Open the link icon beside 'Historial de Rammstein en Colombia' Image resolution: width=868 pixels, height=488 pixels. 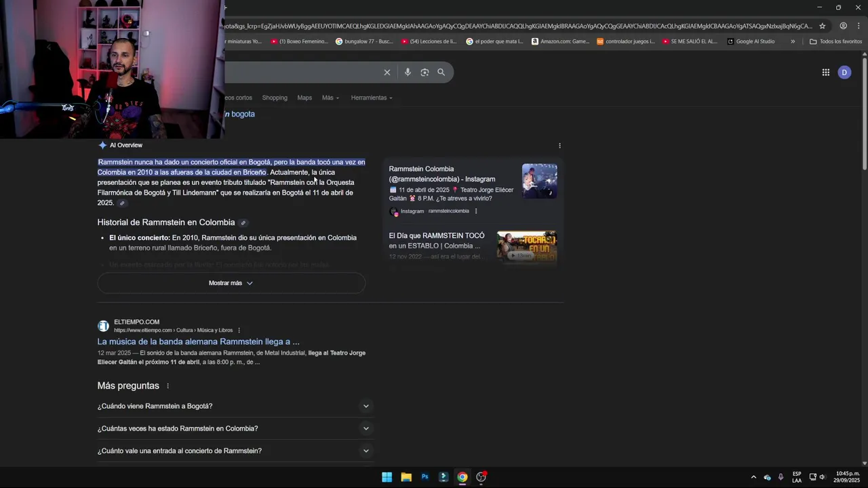(x=243, y=223)
